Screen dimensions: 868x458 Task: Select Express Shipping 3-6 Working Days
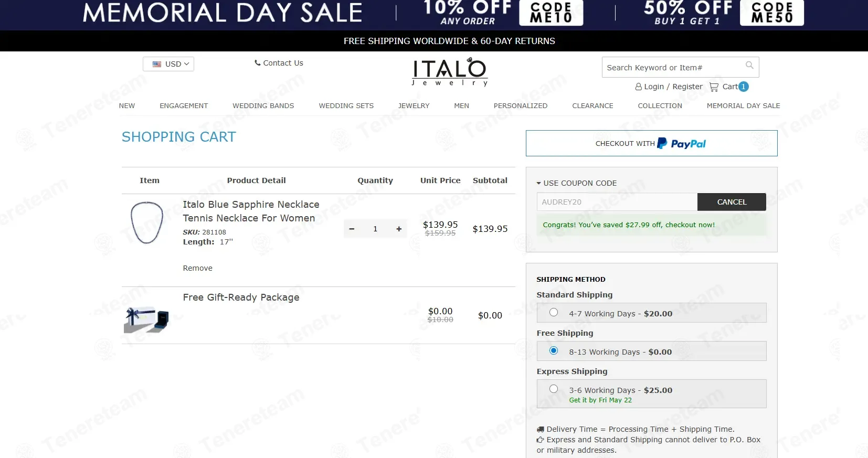pos(554,389)
